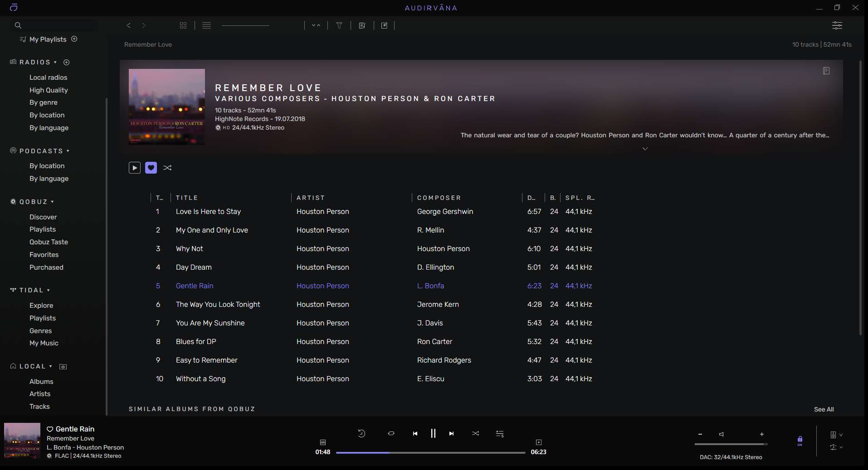Select track Blues for DP
The width and height of the screenshot is (868, 470).
196,342
